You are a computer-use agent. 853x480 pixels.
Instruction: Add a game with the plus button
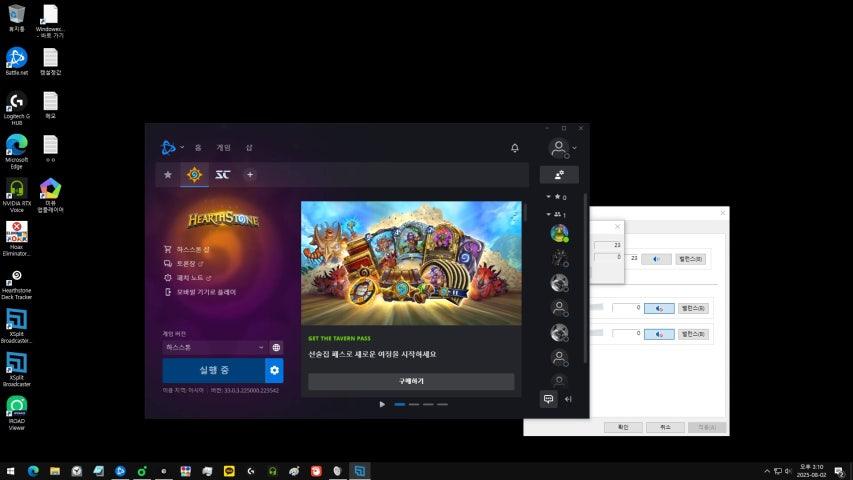(x=250, y=175)
